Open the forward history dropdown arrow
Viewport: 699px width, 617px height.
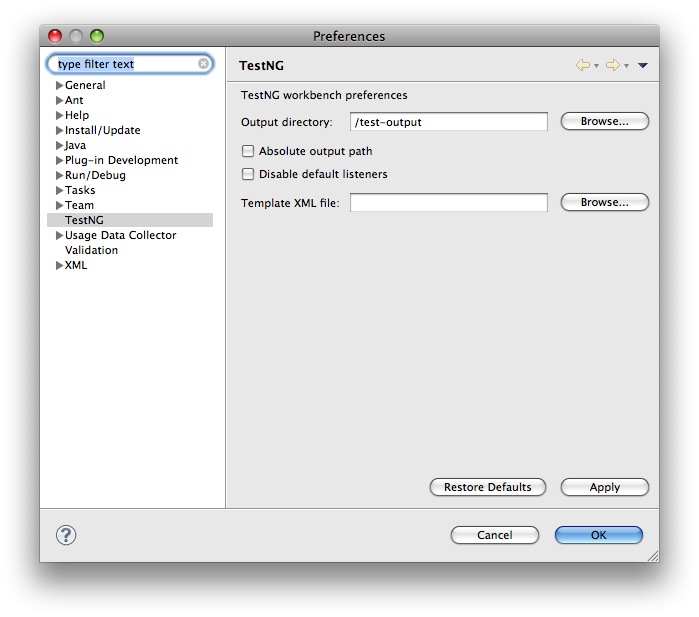tap(626, 66)
